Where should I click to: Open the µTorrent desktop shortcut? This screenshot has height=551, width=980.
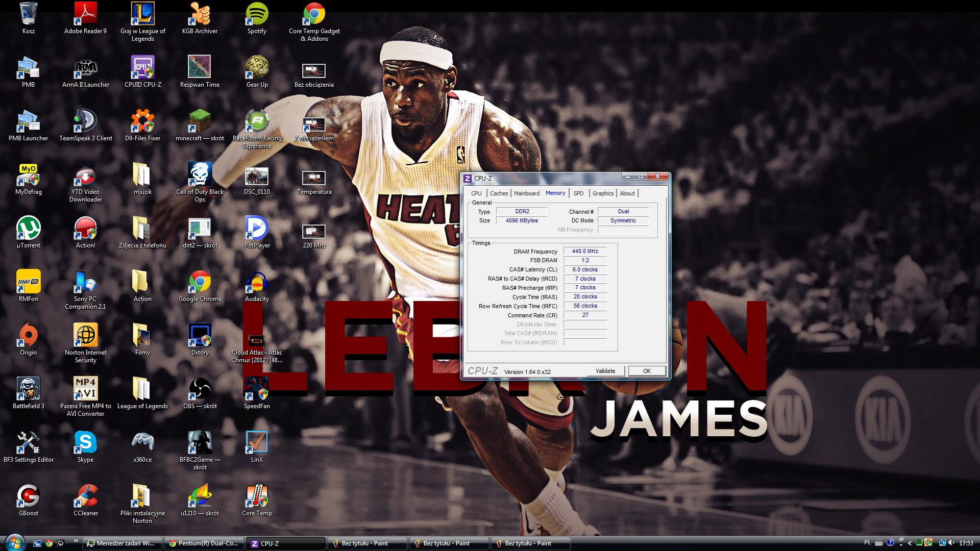click(28, 229)
